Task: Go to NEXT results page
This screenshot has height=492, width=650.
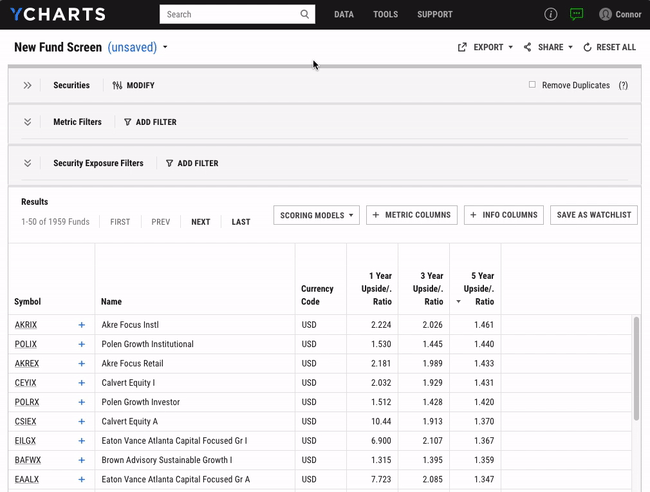Action: pyautogui.click(x=201, y=222)
